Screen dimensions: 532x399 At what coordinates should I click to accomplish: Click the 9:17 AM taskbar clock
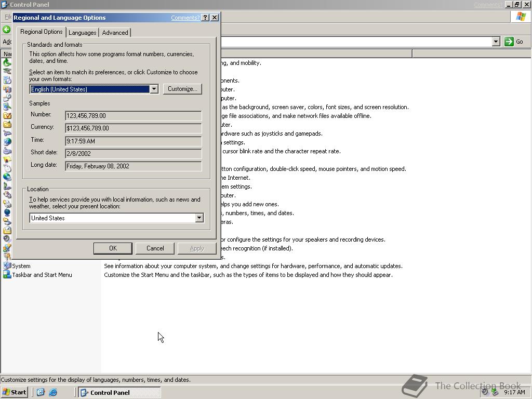(514, 393)
